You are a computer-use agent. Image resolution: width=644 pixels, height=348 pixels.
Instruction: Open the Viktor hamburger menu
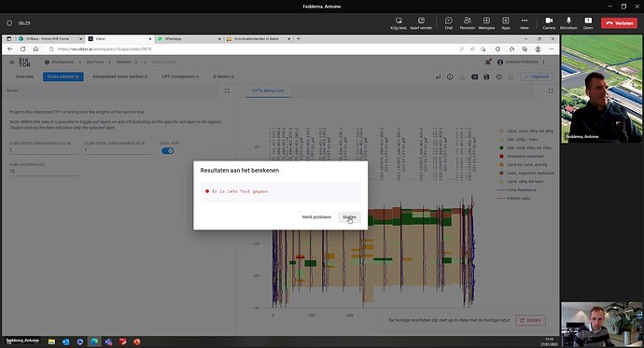[x=11, y=63]
